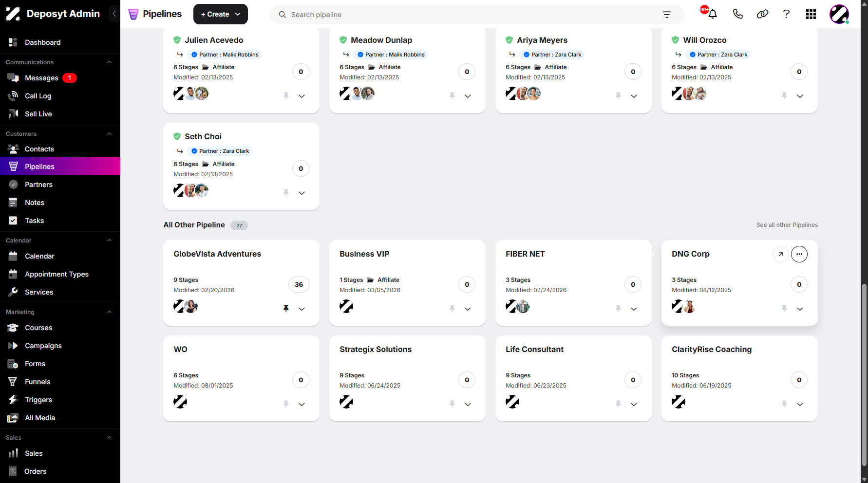Collapse the Communications sidebar section
The image size is (868, 483).
(x=109, y=62)
